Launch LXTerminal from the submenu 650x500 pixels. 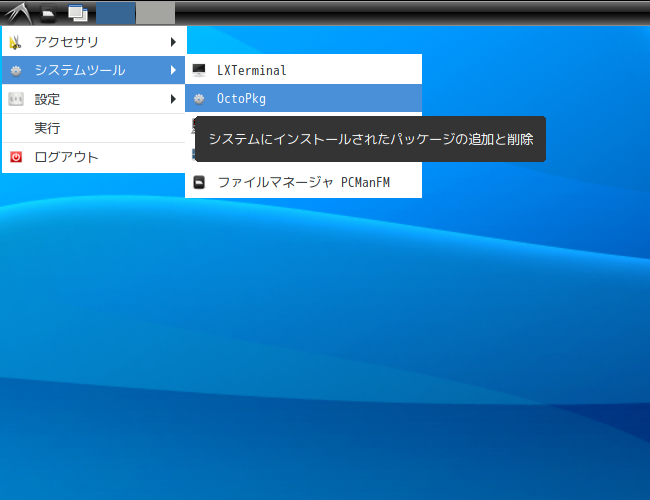[x=303, y=70]
